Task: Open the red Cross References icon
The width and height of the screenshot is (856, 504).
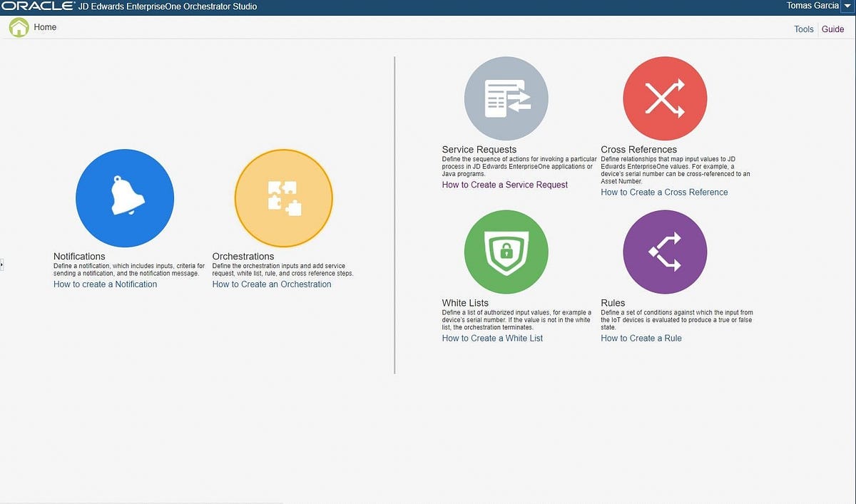Action: (665, 98)
